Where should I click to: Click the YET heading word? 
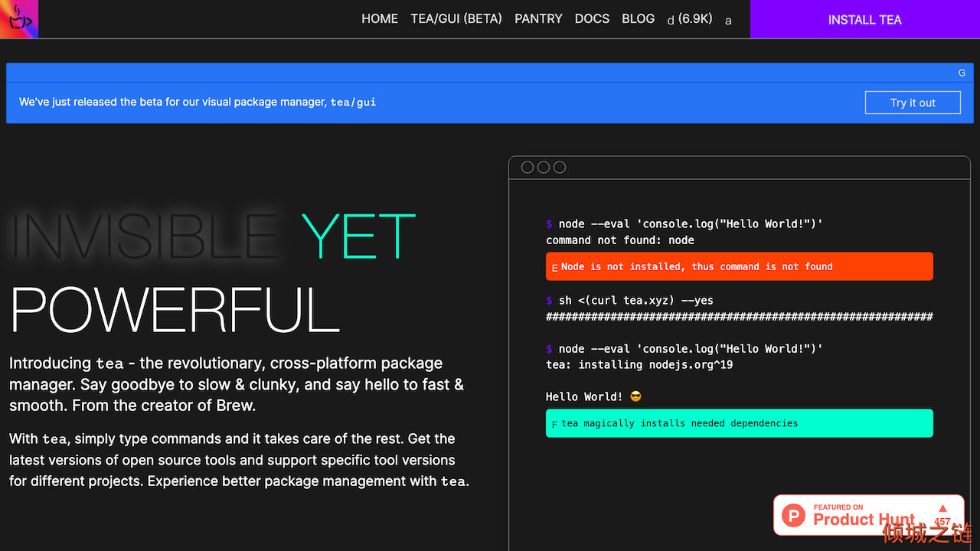(x=358, y=236)
